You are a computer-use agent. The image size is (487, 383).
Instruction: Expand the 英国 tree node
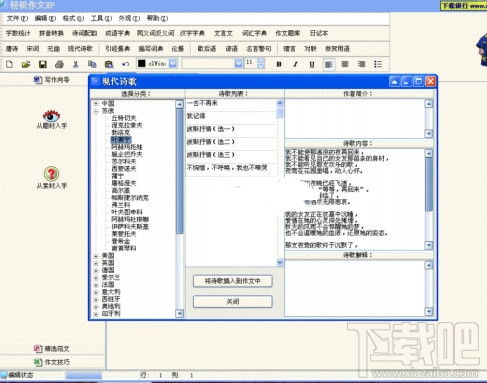tap(96, 263)
